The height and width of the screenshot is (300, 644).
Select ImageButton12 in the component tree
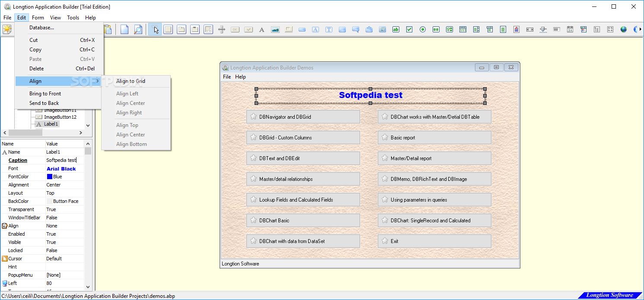click(60, 117)
